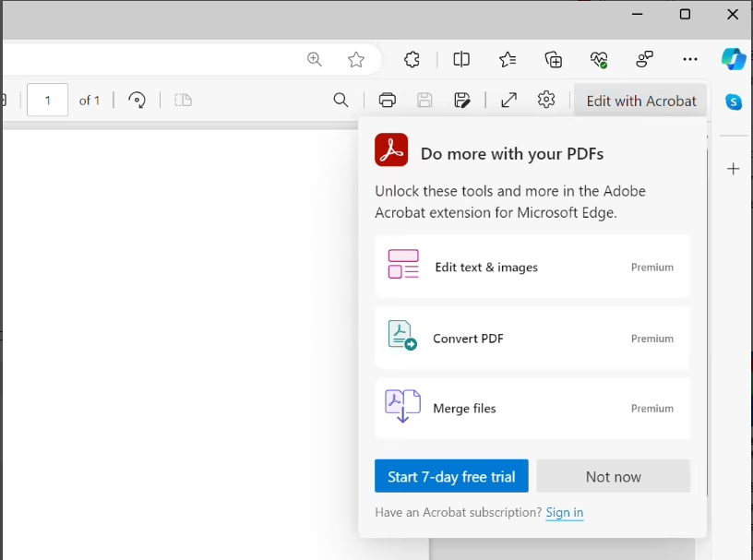Click the Edit with Acrobat button
This screenshot has height=560, width=753.
640,101
